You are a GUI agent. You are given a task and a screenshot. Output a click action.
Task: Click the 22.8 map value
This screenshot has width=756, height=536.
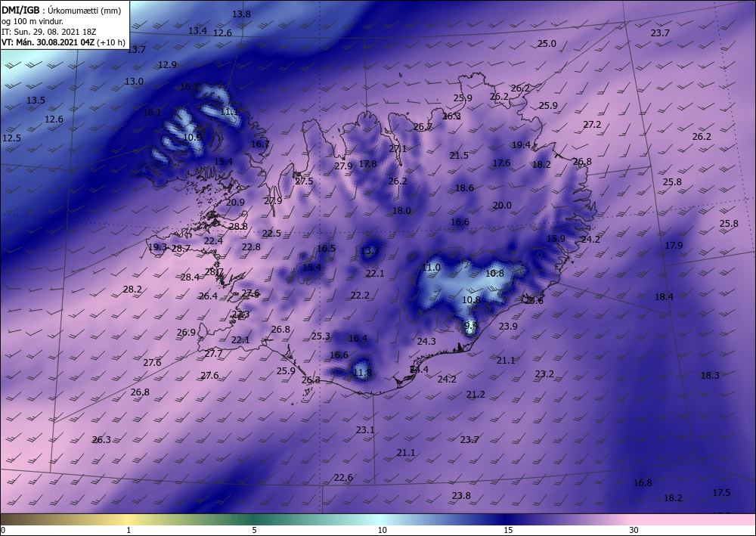point(251,246)
